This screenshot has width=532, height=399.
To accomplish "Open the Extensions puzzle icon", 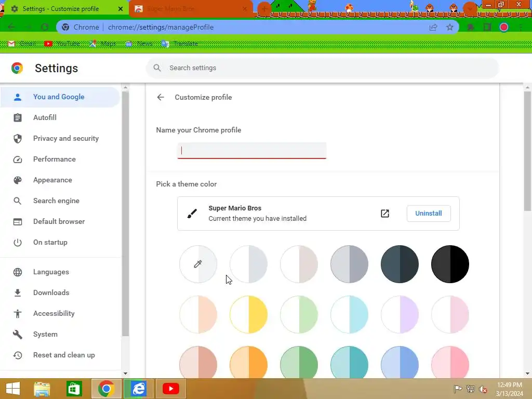I will pyautogui.click(x=471, y=27).
